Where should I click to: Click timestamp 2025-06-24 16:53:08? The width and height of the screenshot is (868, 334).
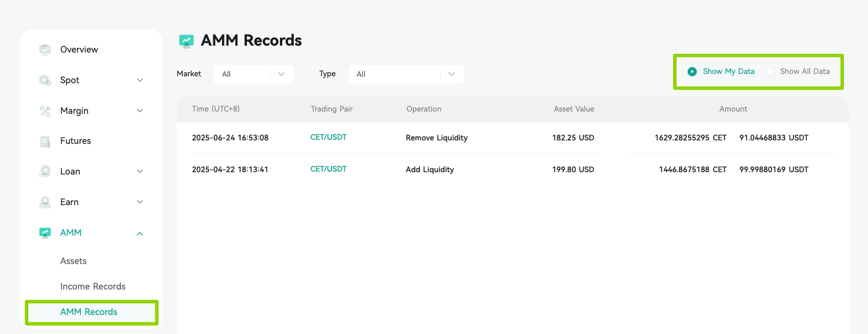230,138
